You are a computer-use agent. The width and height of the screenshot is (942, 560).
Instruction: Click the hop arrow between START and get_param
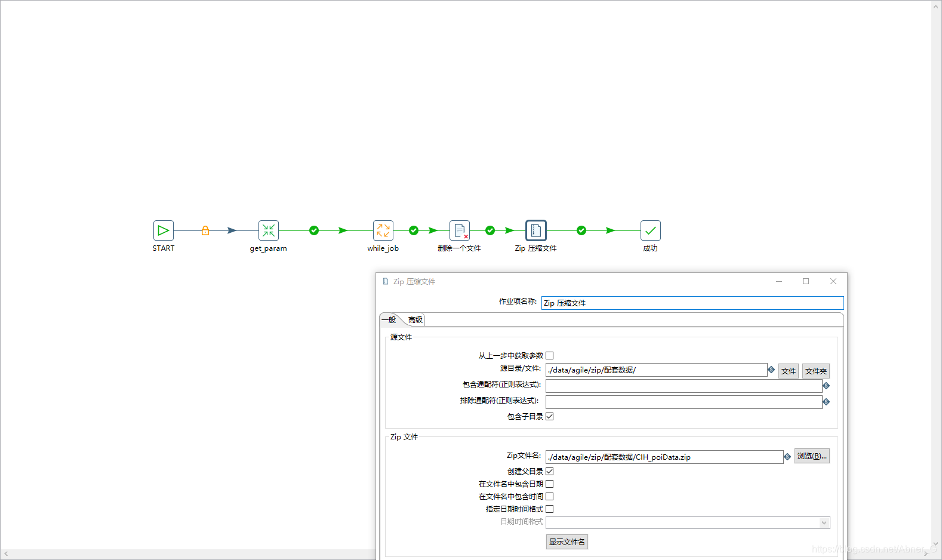[232, 230]
